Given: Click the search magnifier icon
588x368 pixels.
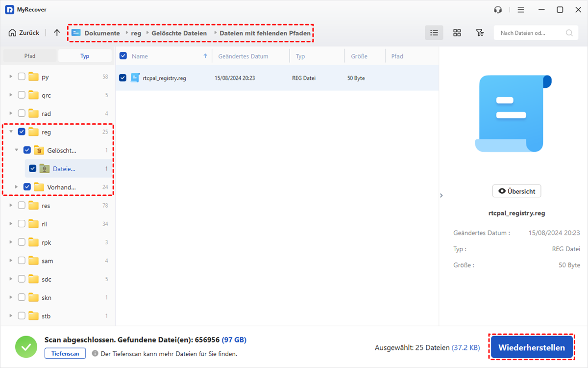Looking at the screenshot, I should tap(569, 33).
